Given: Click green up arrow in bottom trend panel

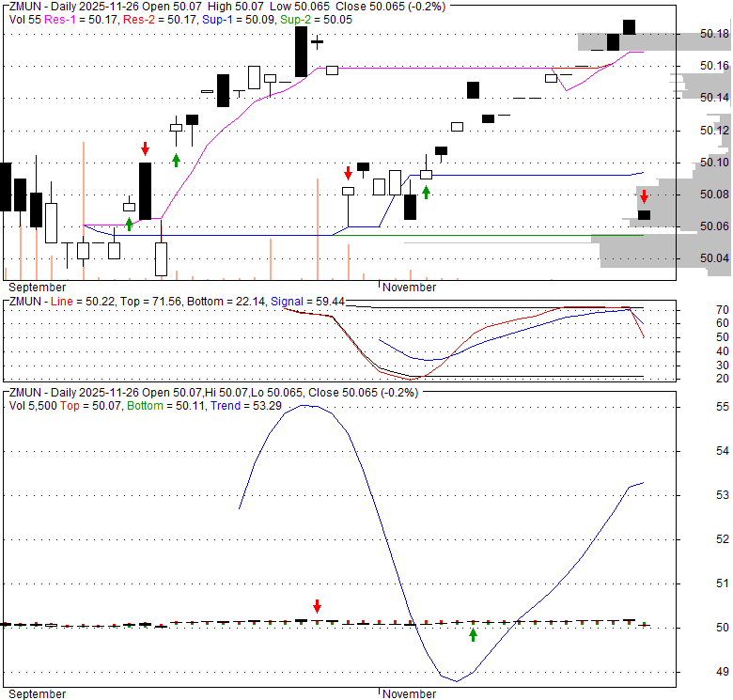Looking at the screenshot, I should point(473,635).
